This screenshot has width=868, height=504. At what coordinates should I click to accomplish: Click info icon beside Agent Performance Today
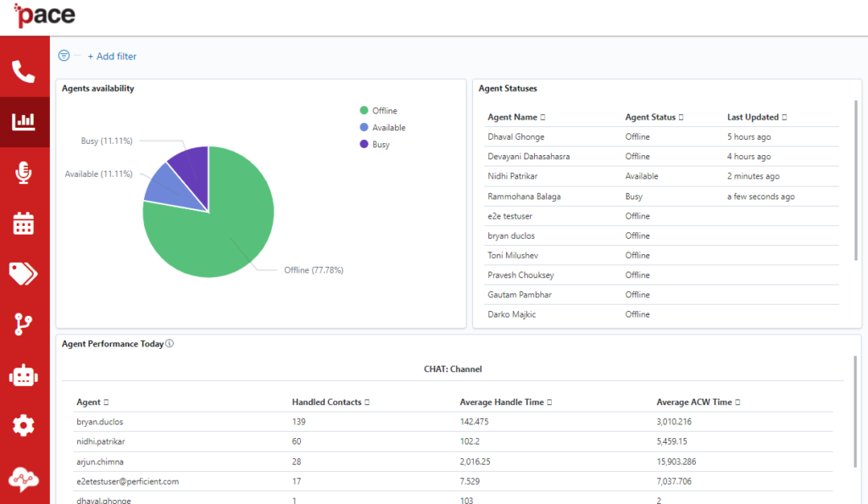pyautogui.click(x=170, y=344)
